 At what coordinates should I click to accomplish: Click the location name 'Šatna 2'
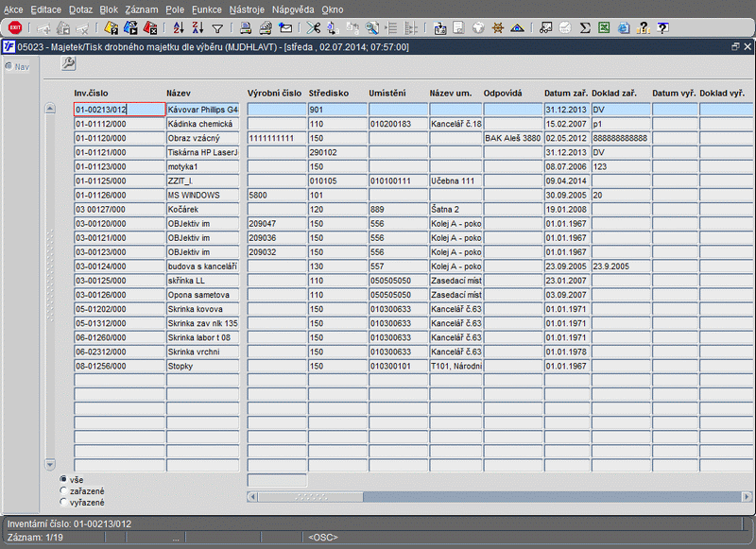click(455, 209)
